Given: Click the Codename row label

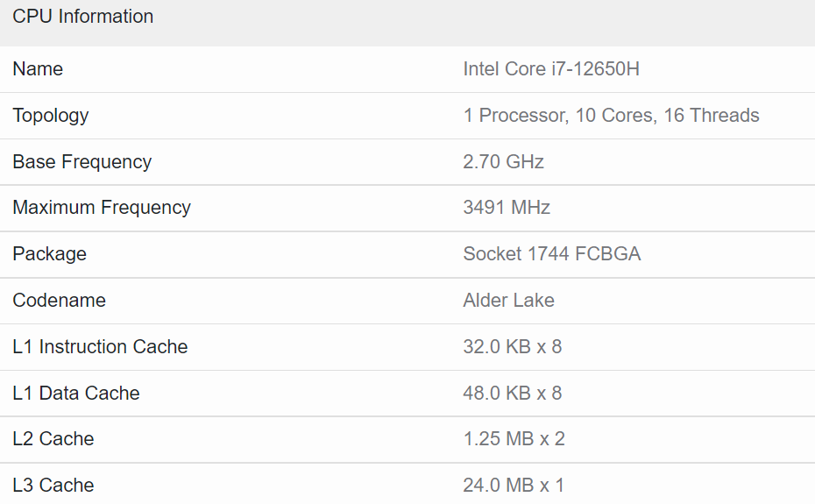Looking at the screenshot, I should (60, 301).
